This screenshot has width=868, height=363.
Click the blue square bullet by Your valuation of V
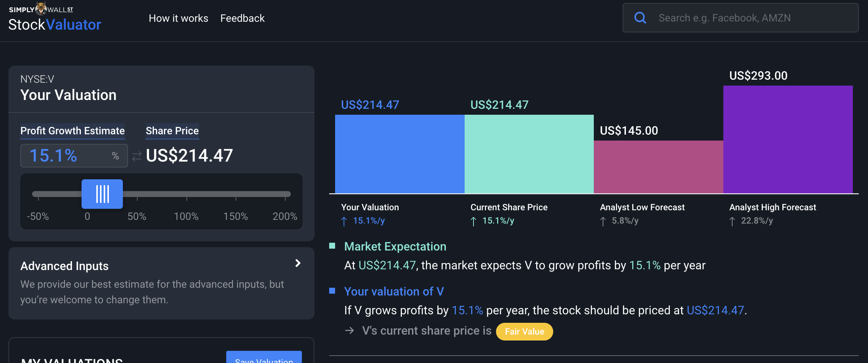tap(332, 291)
